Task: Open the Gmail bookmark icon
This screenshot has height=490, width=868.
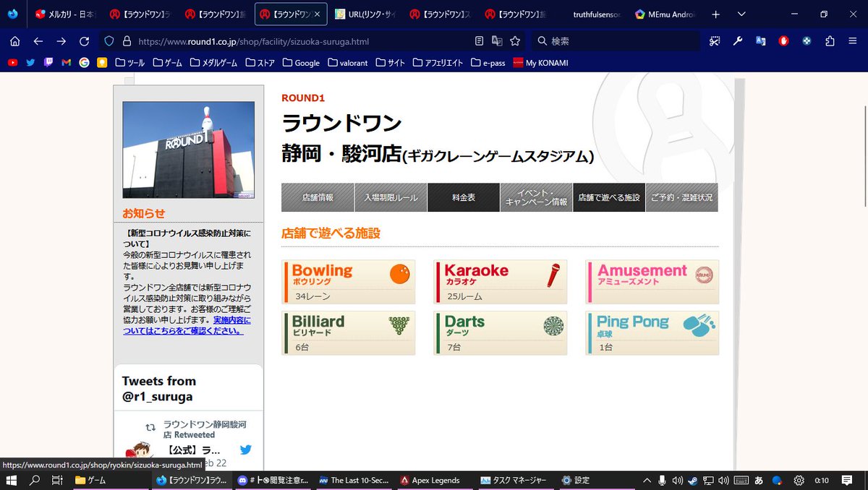Action: click(67, 63)
